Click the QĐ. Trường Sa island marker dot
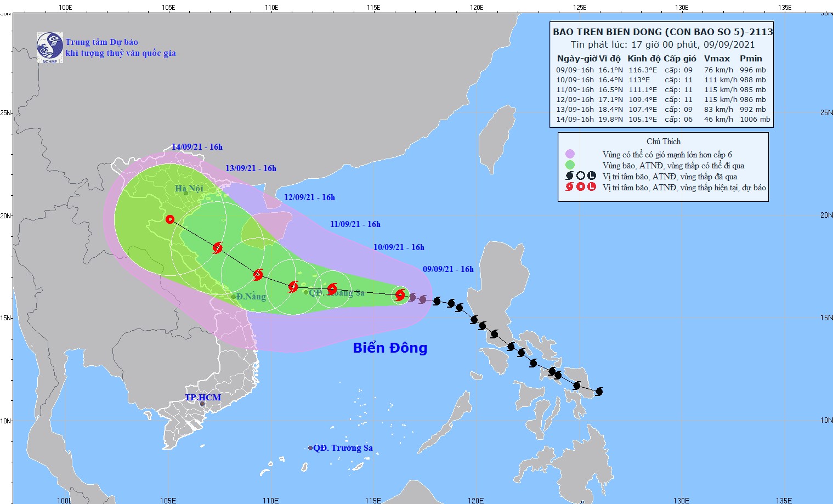 coord(310,448)
